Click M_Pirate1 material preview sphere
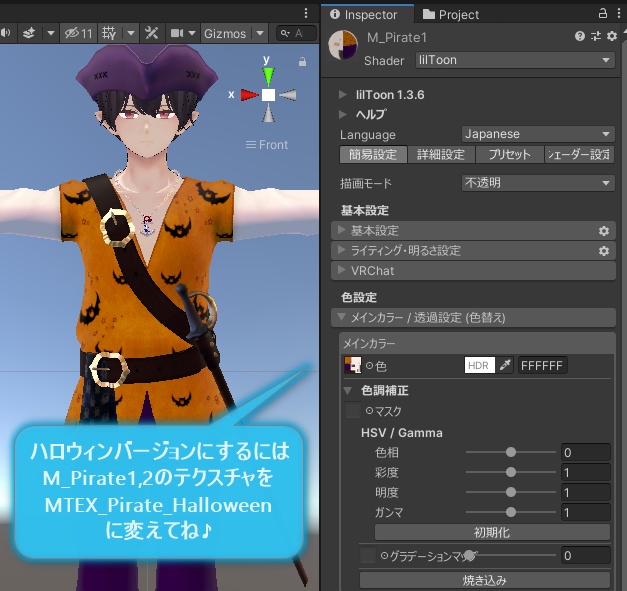Image resolution: width=627 pixels, height=591 pixels. [x=343, y=45]
